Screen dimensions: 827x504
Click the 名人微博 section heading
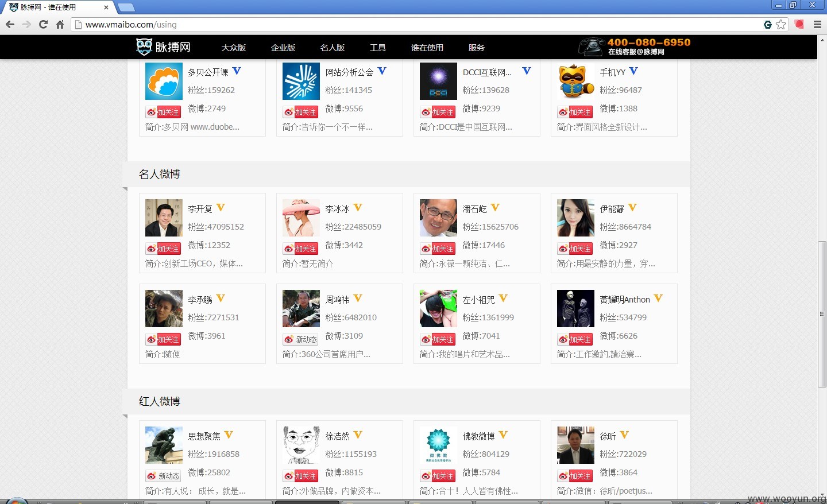(160, 174)
